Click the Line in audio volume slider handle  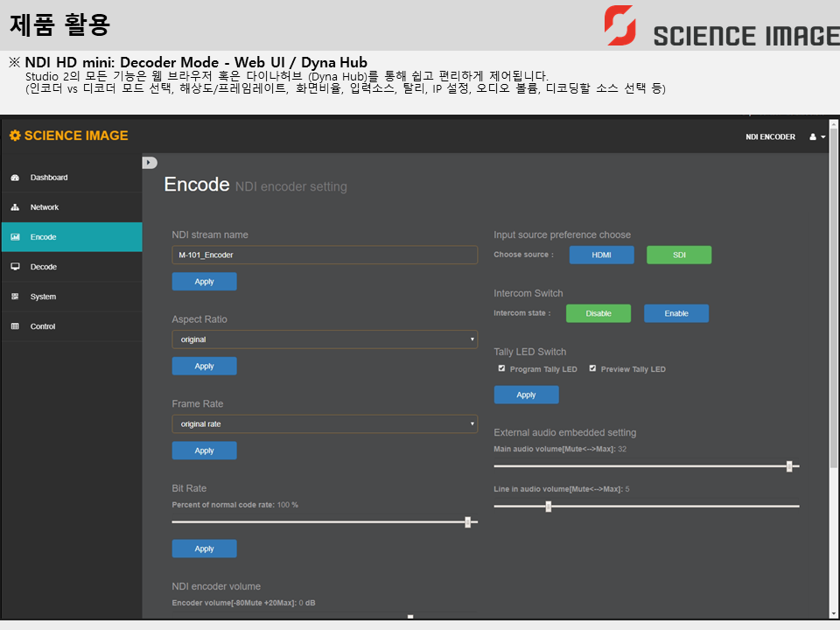coord(548,507)
